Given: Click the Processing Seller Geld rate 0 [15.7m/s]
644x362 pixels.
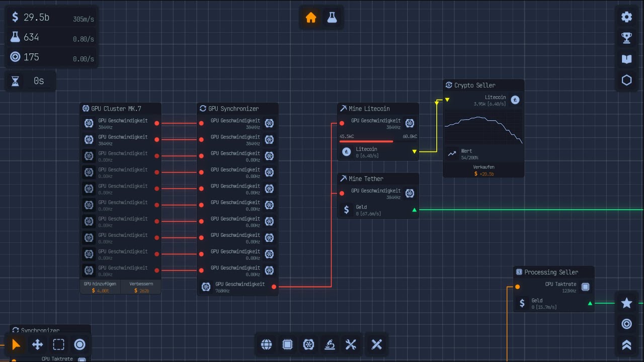Looking at the screenshot, I should point(544,307).
